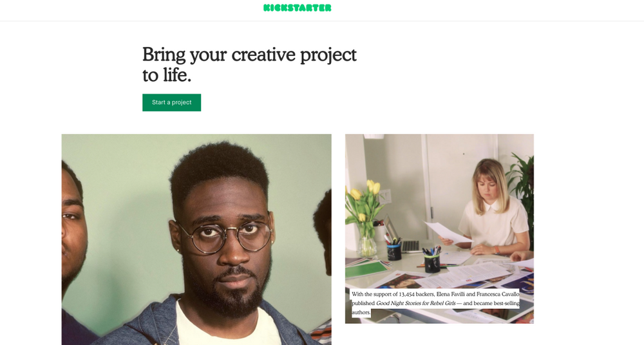Viewport: 644px width, 345px height.
Task: Click the man's round eyeglasses
Action: [225, 237]
